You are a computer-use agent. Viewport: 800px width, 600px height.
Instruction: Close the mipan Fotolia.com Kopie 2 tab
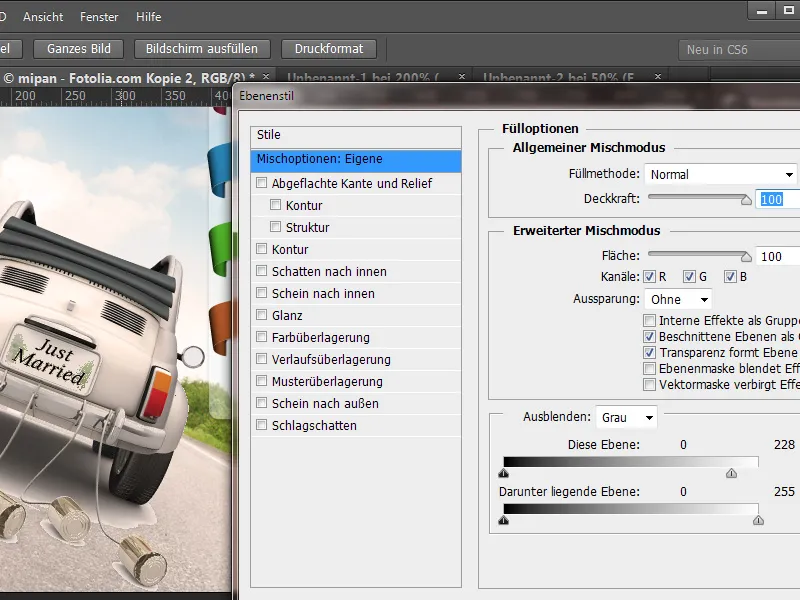pos(266,76)
